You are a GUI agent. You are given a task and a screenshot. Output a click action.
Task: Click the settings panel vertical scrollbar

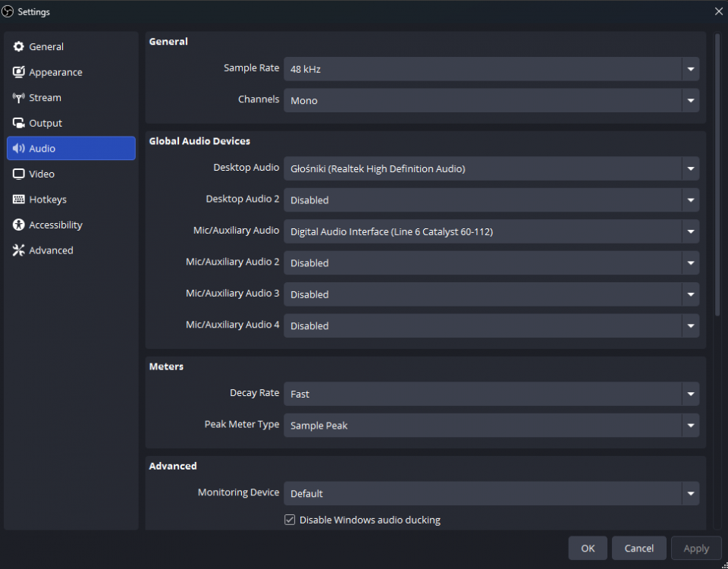coord(717,174)
